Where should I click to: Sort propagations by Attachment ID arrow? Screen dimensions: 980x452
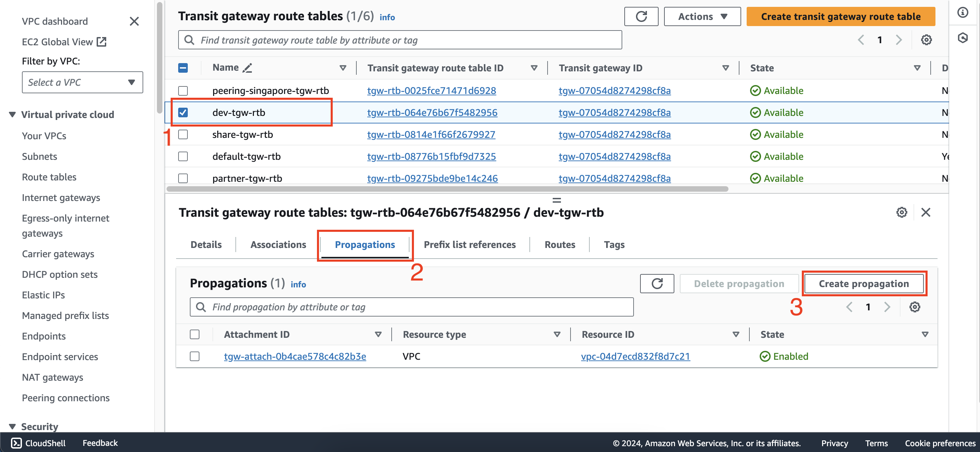point(378,334)
